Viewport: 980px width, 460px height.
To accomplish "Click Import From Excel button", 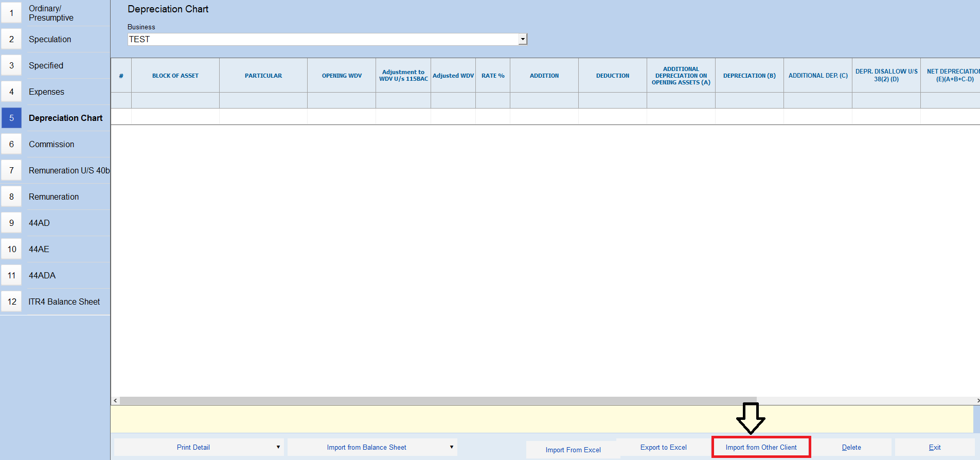I will point(573,450).
